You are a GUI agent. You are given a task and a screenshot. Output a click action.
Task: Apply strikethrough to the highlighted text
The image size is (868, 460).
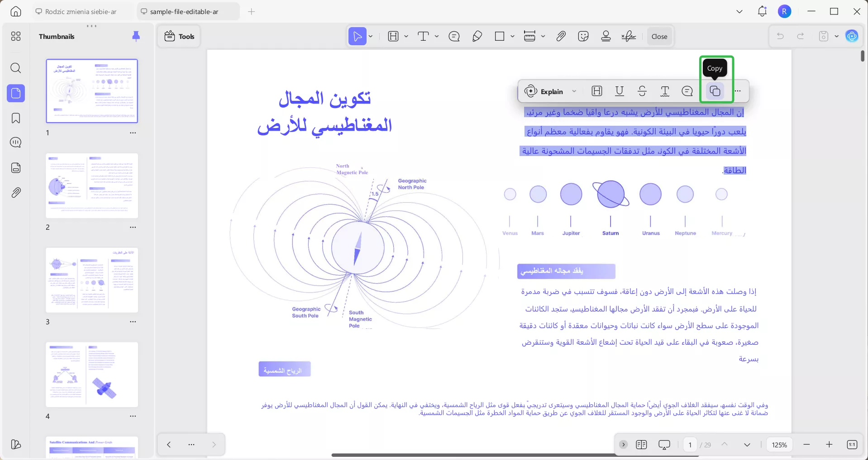click(642, 91)
